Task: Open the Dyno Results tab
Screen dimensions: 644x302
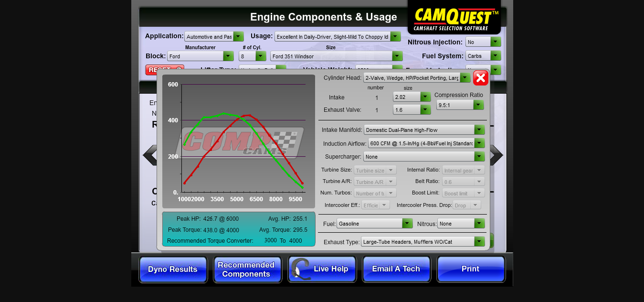Action: tap(173, 270)
